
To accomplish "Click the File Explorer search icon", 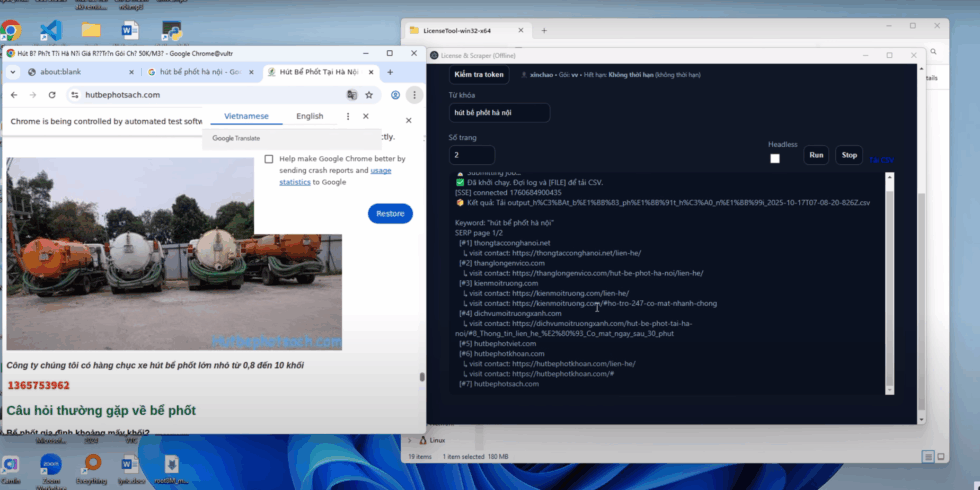I will pos(933,52).
